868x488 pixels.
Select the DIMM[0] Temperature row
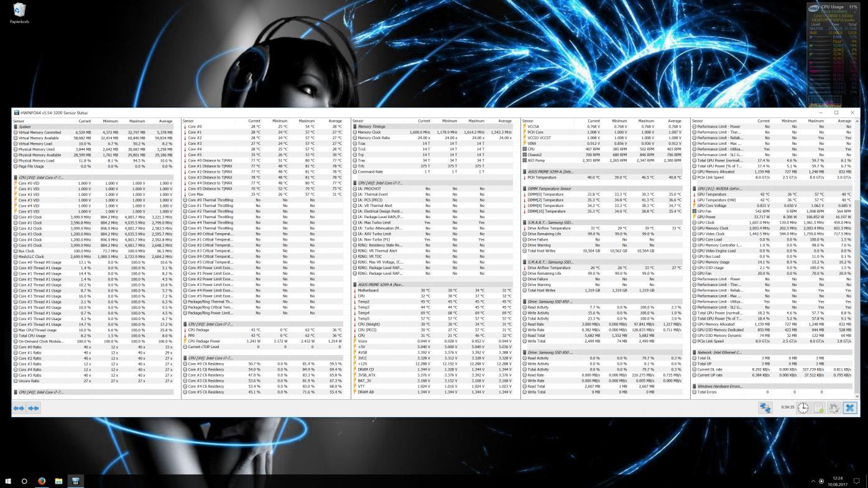(602, 195)
